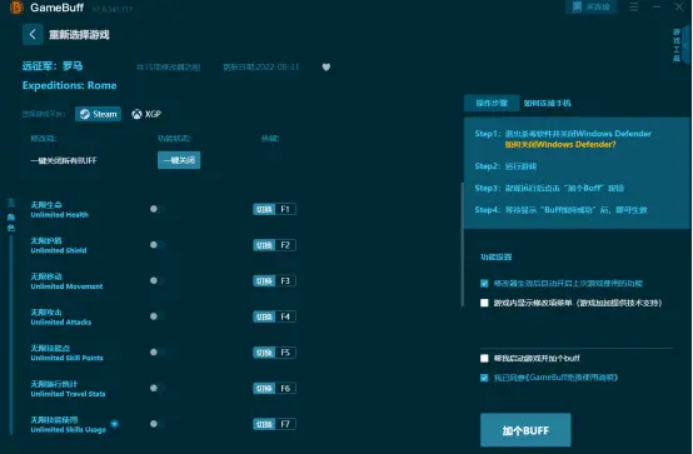
Task: Click the one-key close all buffs button
Action: pyautogui.click(x=179, y=160)
